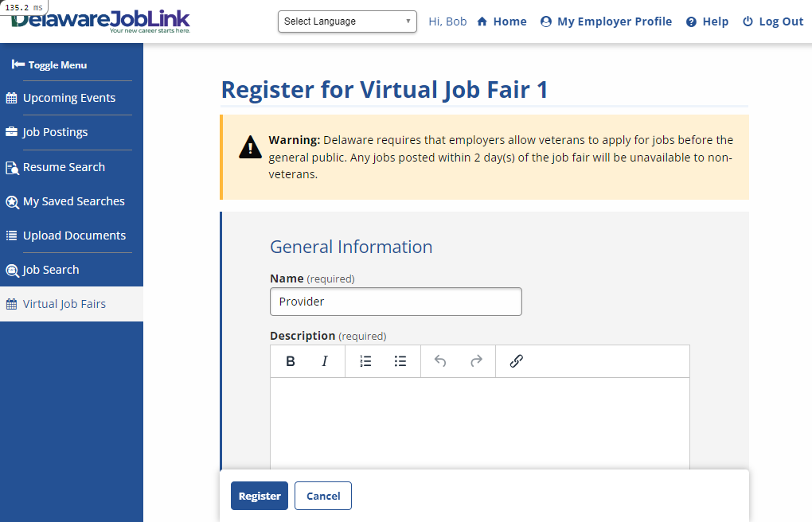Insert a bulleted list in Description
The image size is (812, 522).
click(400, 361)
